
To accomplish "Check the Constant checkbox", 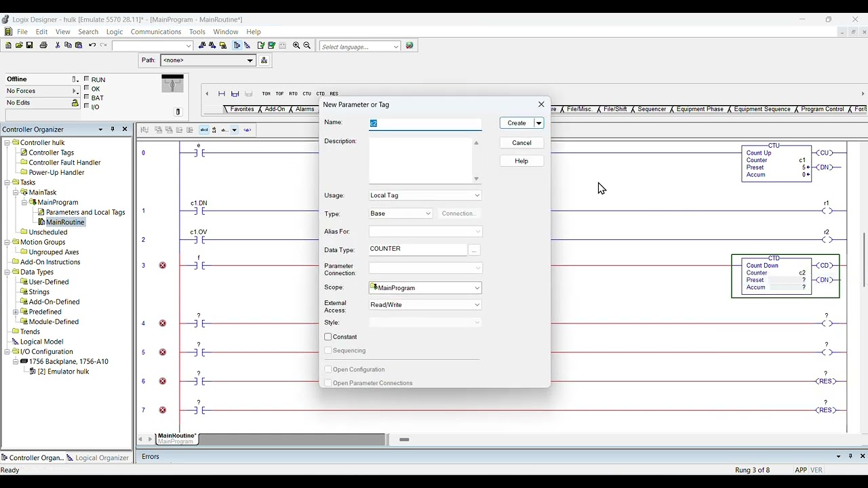I will tap(328, 337).
